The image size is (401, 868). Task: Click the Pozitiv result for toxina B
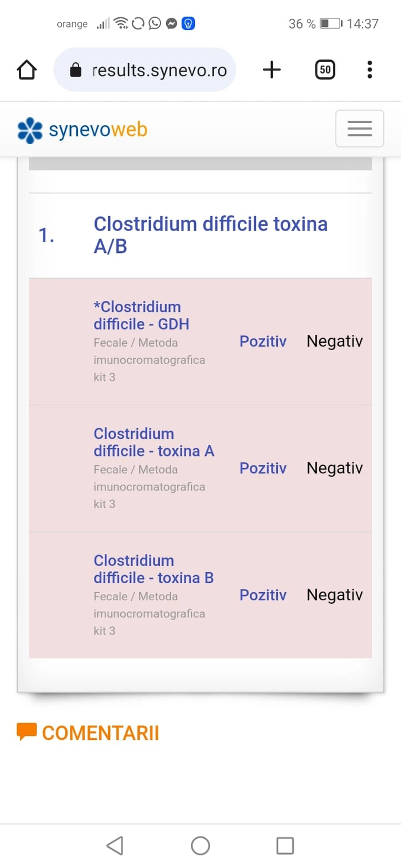tap(263, 596)
